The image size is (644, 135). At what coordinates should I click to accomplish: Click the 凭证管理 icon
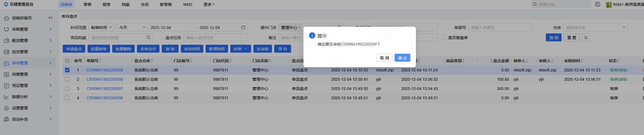coord(6,85)
